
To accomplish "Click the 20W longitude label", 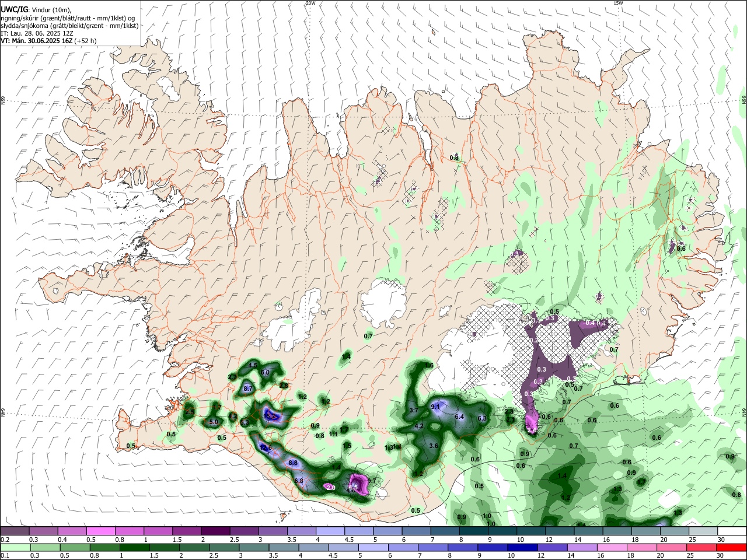I will (x=310, y=3).
